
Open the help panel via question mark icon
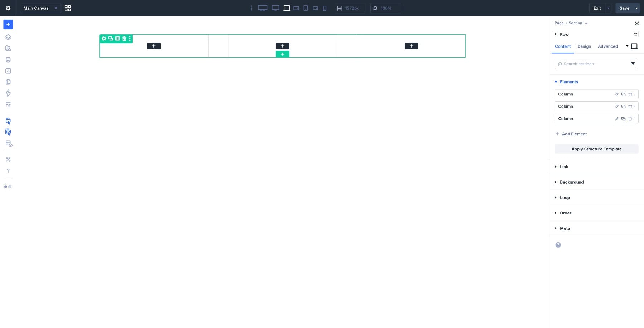[8, 170]
